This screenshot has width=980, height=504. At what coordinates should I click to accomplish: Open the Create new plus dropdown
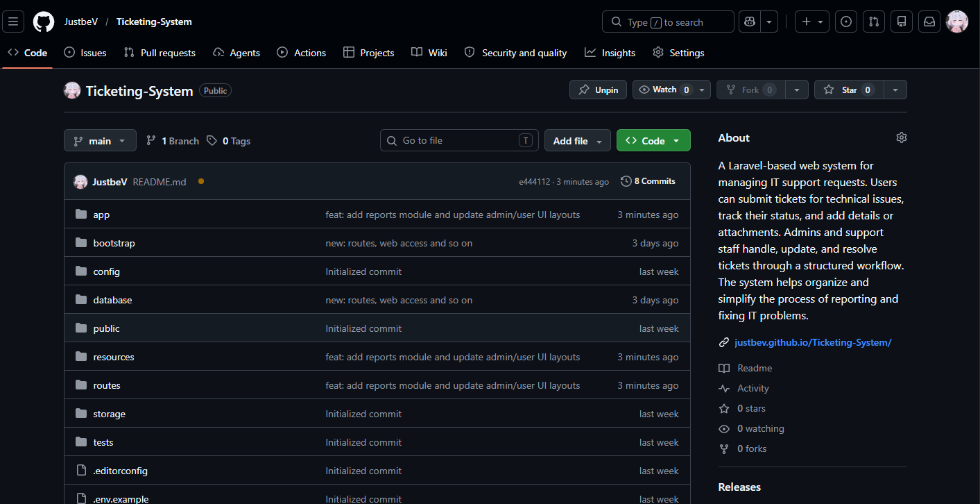(x=811, y=22)
